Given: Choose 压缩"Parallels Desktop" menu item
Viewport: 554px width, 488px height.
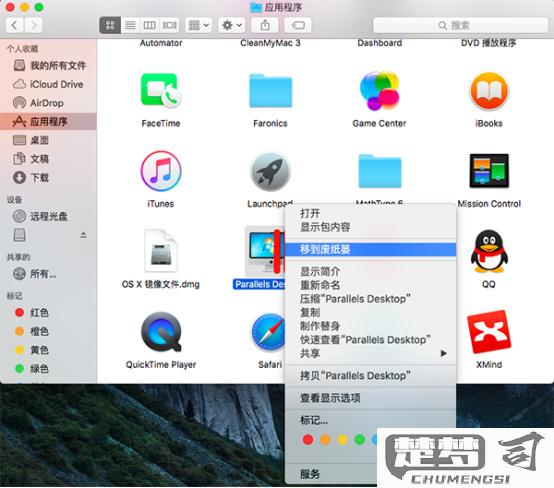Looking at the screenshot, I should pos(370,299).
